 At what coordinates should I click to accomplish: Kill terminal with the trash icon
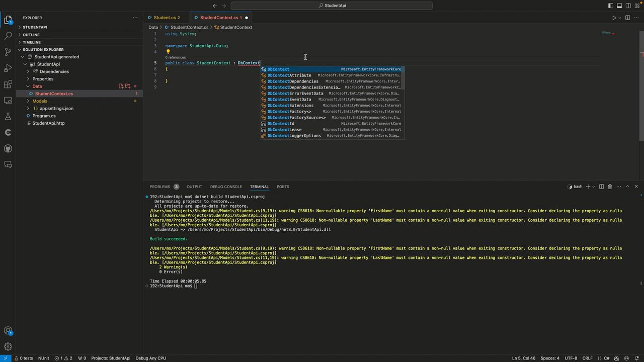[x=610, y=187]
